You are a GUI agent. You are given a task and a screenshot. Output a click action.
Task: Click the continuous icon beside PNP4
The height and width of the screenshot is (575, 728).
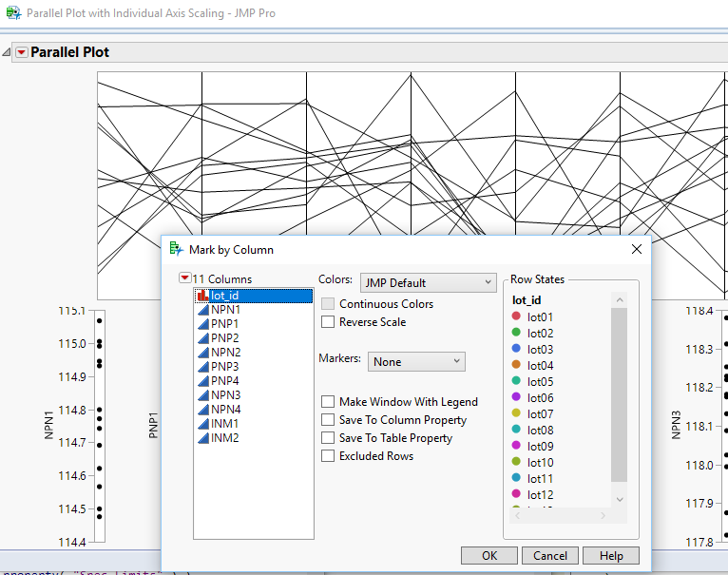[202, 381]
